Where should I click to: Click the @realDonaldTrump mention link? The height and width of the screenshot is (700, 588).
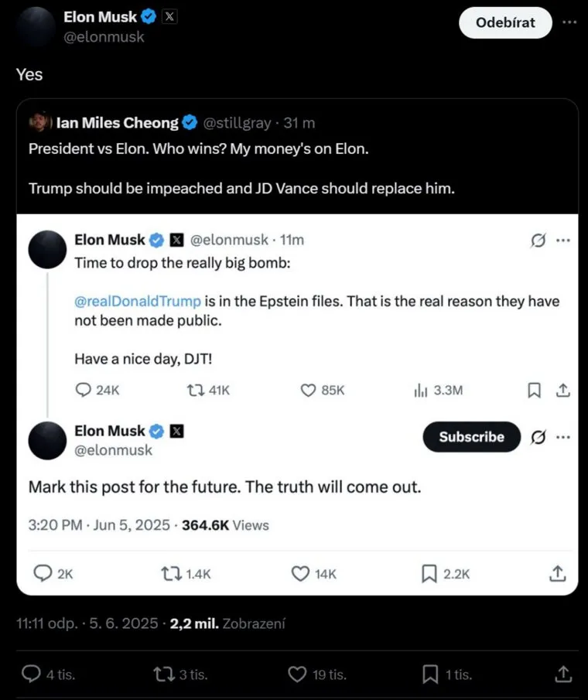click(x=138, y=301)
